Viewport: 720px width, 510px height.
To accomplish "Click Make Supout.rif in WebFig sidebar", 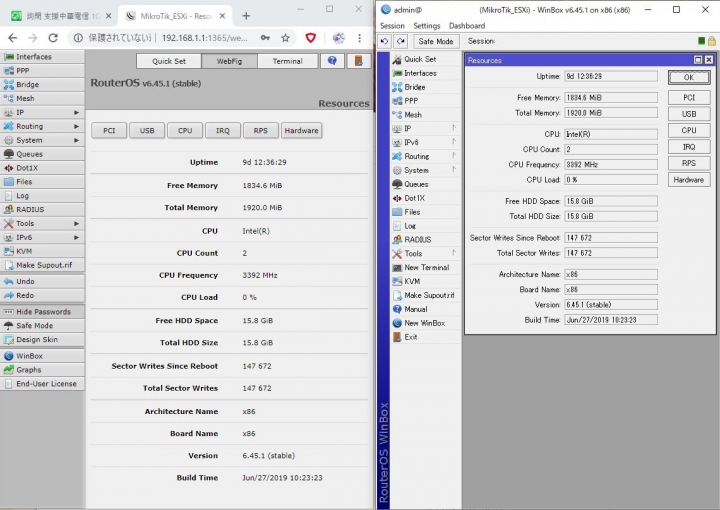I will [42, 265].
